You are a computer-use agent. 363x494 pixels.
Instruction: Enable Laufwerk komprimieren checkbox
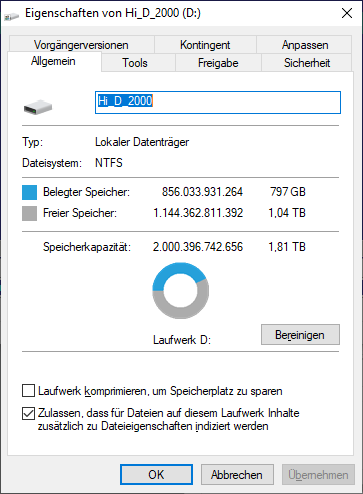pyautogui.click(x=28, y=390)
